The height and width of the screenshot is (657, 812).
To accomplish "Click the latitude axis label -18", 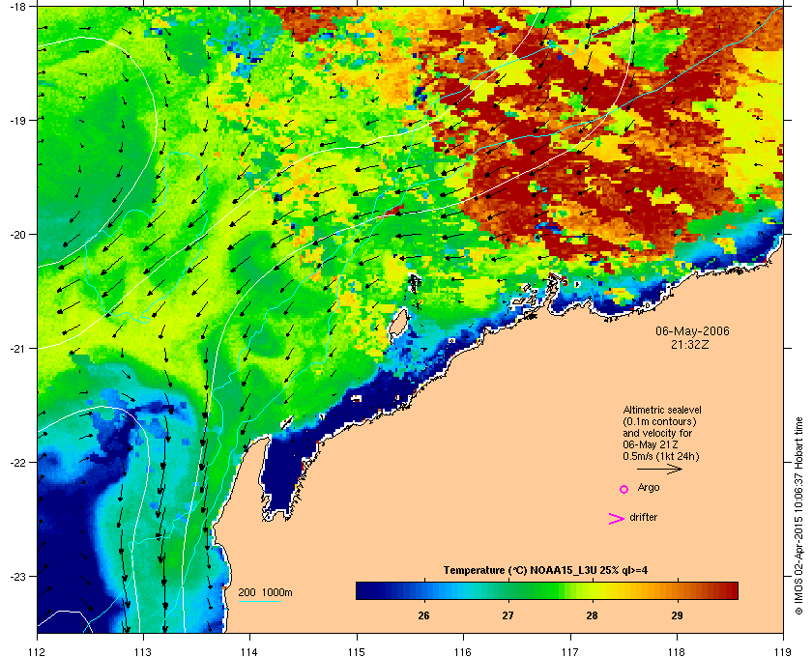I will (x=17, y=7).
